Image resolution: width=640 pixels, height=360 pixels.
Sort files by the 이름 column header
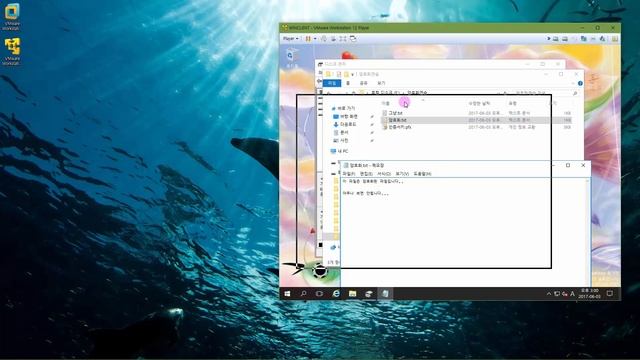click(x=386, y=103)
